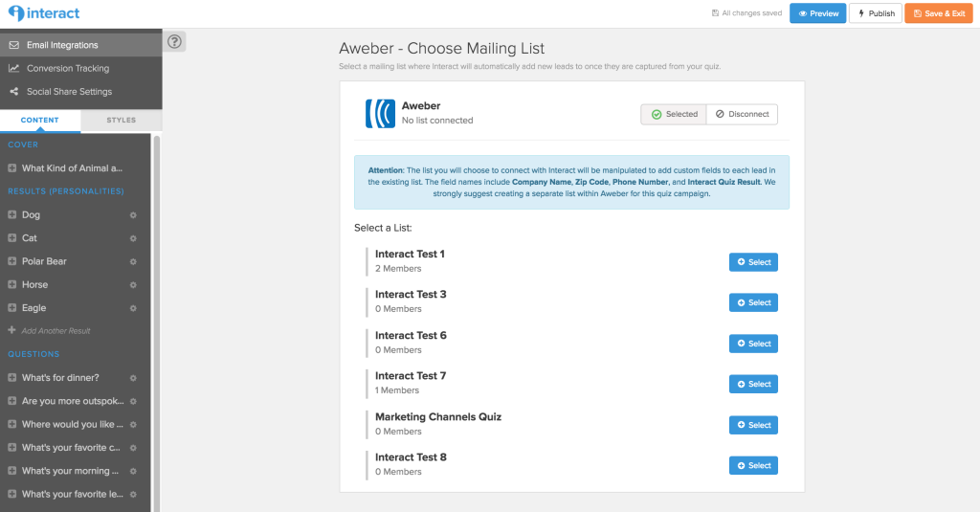Open settings gear for Horse result
Screen dimensions: 980x512
pyautogui.click(x=133, y=284)
